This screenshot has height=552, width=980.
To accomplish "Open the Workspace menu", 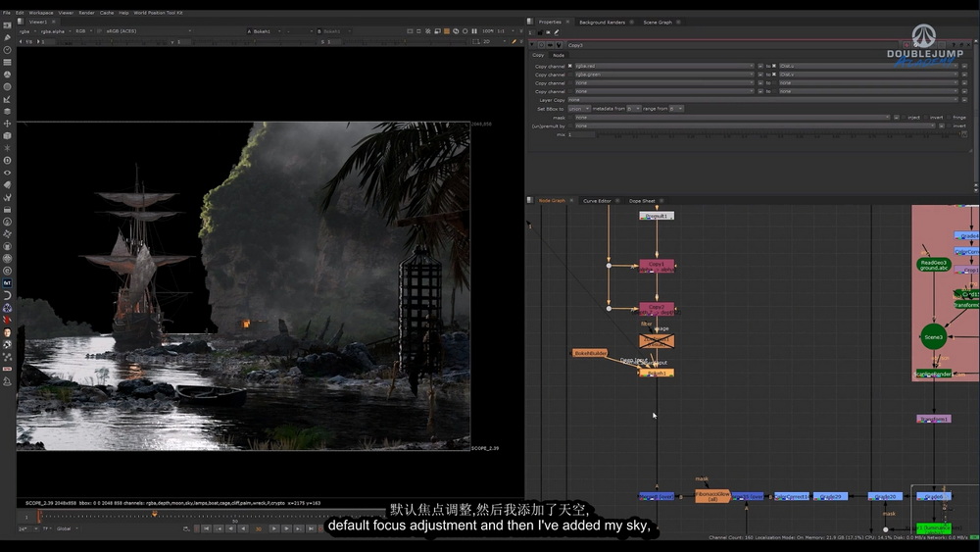I will point(40,13).
